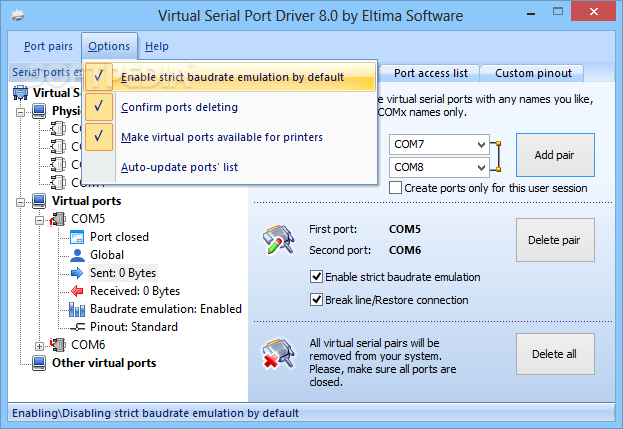Select the Pinout: Standard row
The height and width of the screenshot is (429, 623).
click(x=134, y=327)
